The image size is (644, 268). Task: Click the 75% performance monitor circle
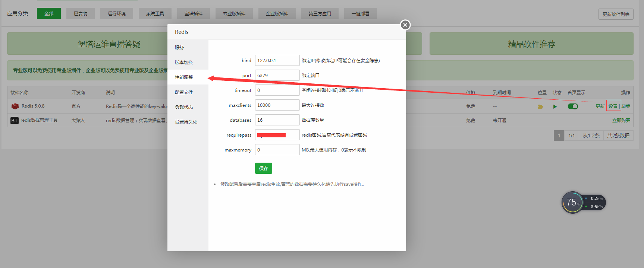click(572, 202)
